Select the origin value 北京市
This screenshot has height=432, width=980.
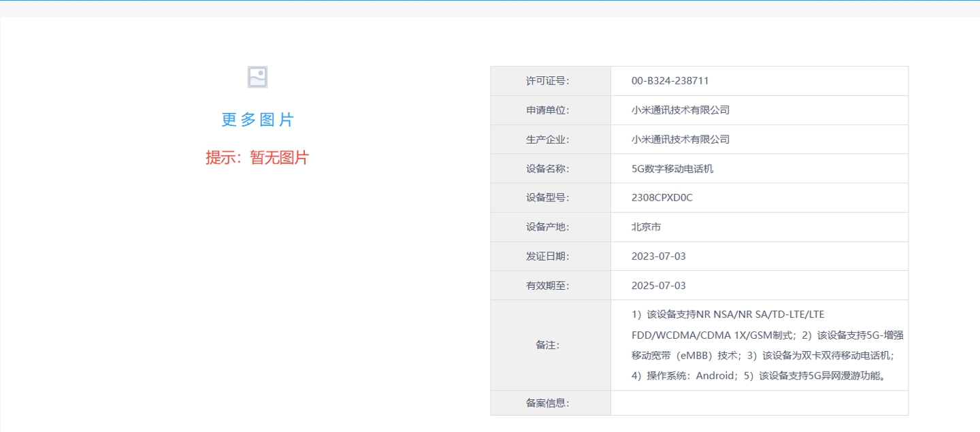[646, 227]
